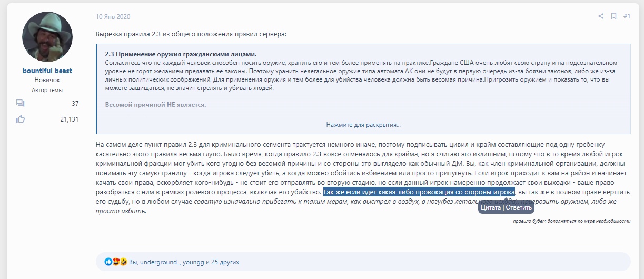Image resolution: width=644 pixels, height=279 pixels.
Task: Expand the quoted rule via "Нажмите для раскрытия..."
Action: click(363, 125)
